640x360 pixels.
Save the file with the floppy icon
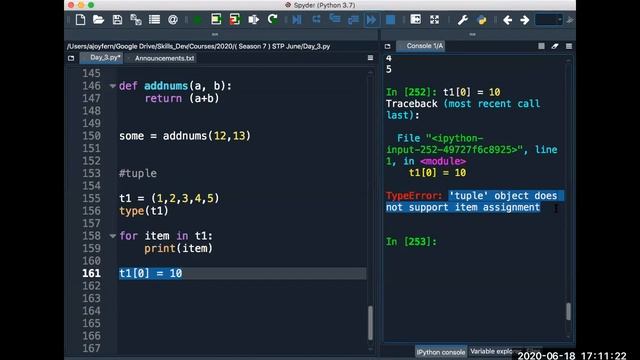pos(117,20)
